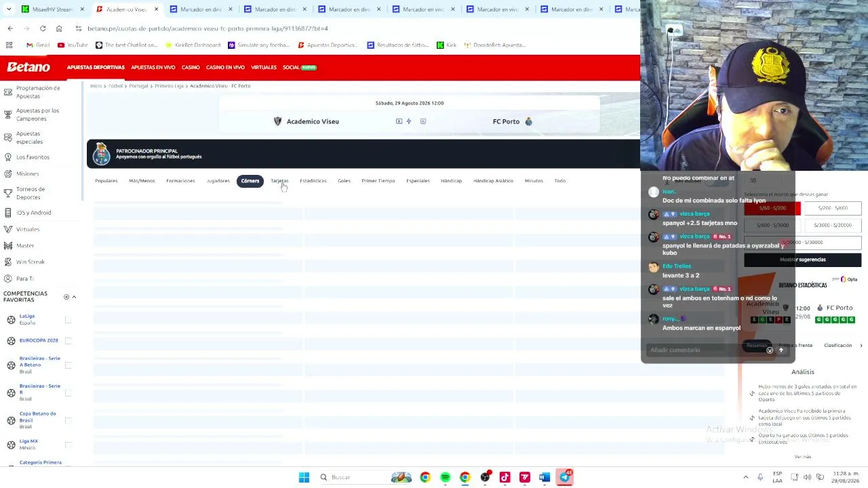868x488 pixels.
Task: Click the Portugal breadcrumb link
Action: point(138,86)
